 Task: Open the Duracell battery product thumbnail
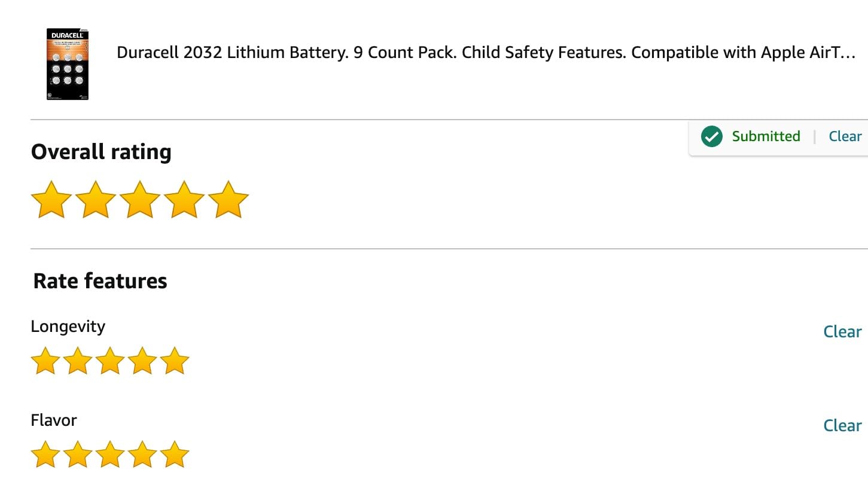(x=68, y=64)
